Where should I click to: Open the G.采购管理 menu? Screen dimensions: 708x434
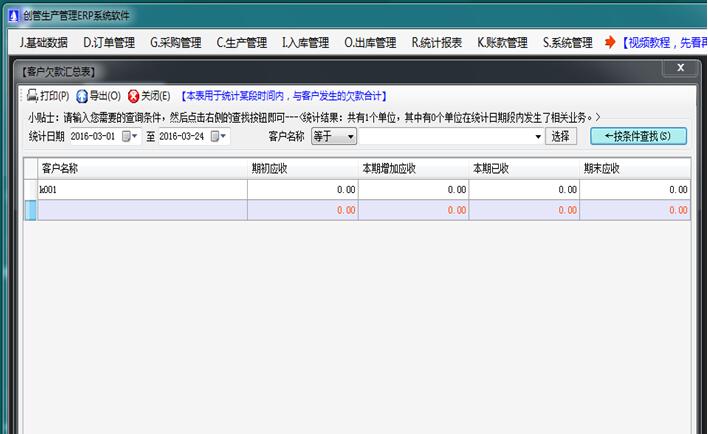(176, 43)
